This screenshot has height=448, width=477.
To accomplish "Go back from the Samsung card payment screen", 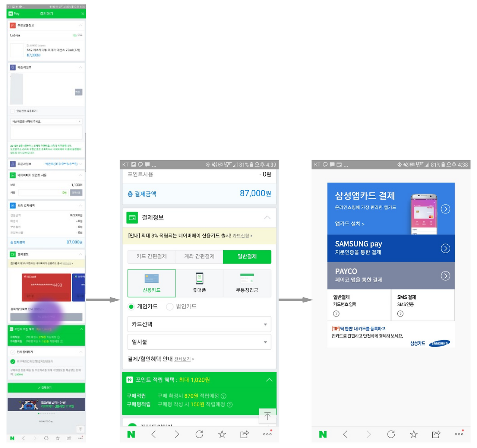I will pyautogui.click(x=345, y=434).
